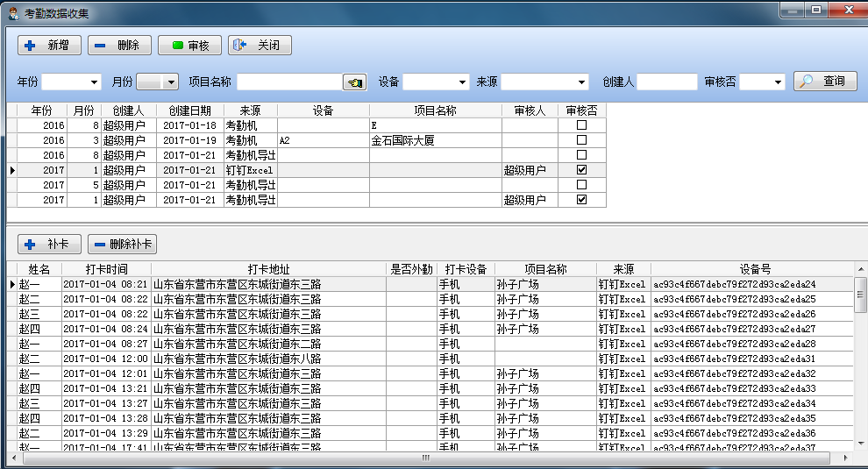Click the 打卡时间 column header
This screenshot has height=469, width=868.
click(x=106, y=269)
